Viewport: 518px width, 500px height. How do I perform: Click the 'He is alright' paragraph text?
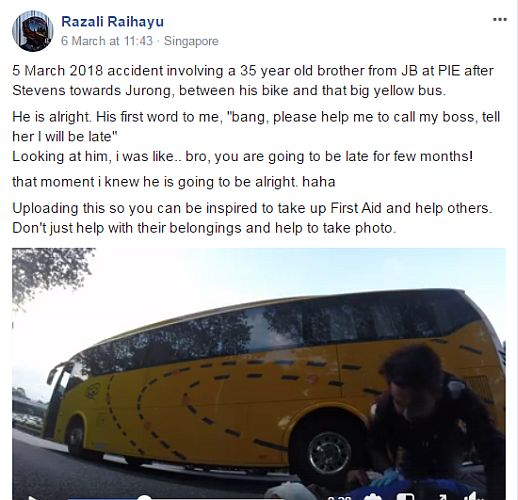point(256,126)
